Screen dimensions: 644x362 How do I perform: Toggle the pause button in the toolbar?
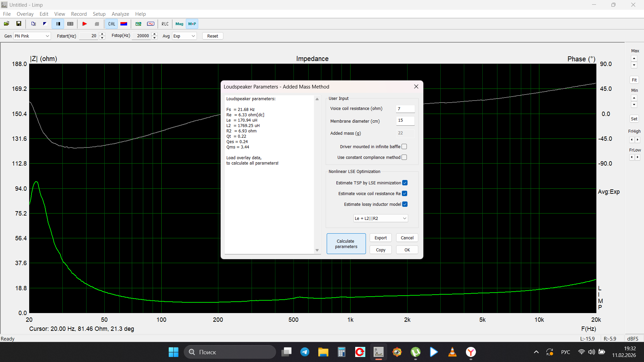[58, 24]
